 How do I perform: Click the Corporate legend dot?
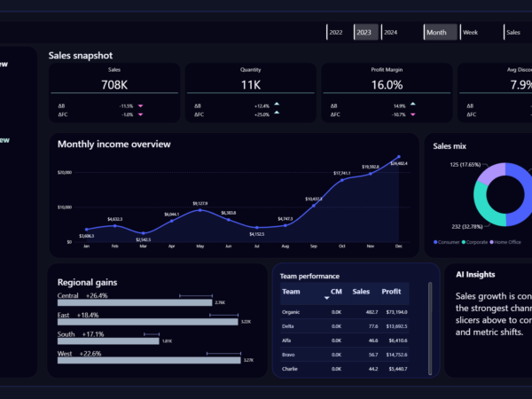[464, 242]
